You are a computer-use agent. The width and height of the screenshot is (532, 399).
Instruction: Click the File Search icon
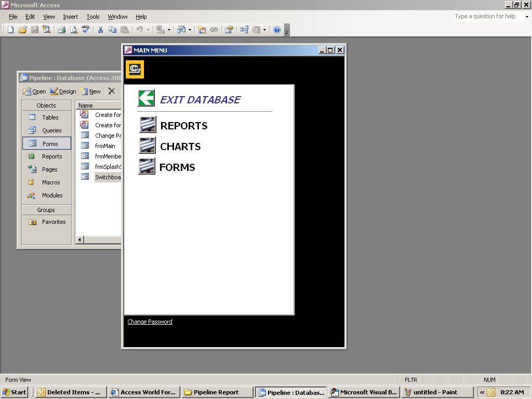46,30
